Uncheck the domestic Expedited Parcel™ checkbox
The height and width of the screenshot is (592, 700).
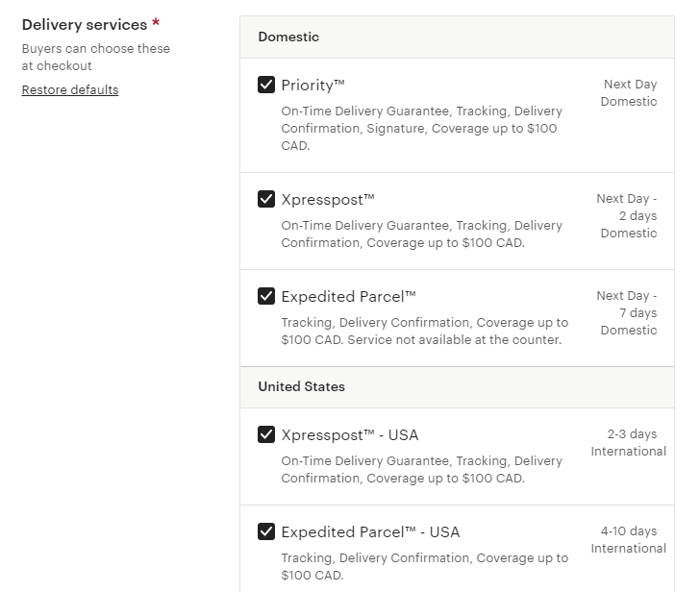pyautogui.click(x=266, y=296)
